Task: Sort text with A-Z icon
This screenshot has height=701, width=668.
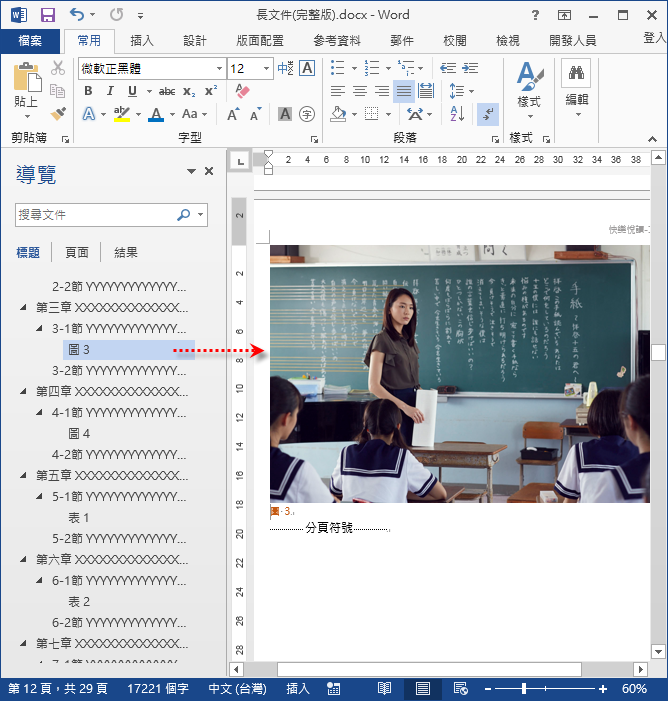Action: coord(457,114)
